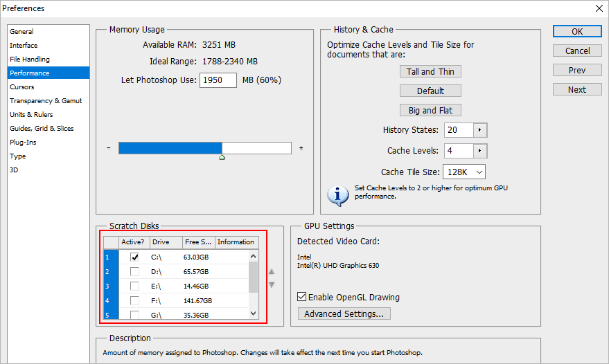This screenshot has height=364, width=609.
Task: Increase memory with plus sign
Action: coord(301,148)
